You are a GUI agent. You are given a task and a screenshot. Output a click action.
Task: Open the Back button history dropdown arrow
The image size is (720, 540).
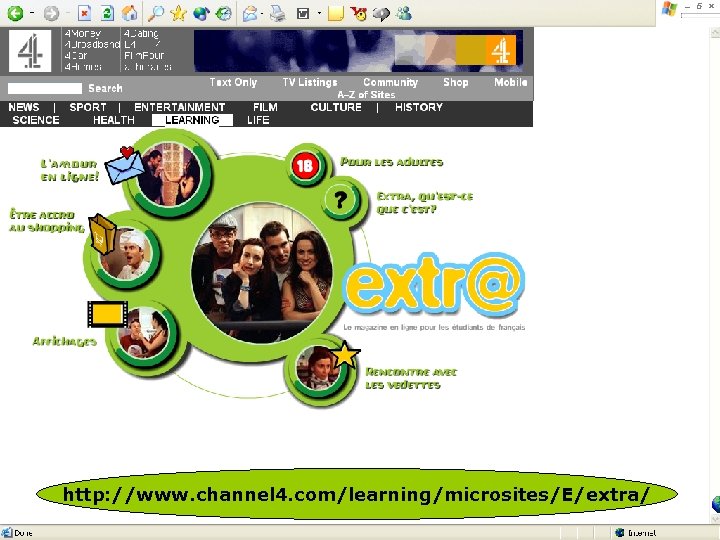(32, 13)
